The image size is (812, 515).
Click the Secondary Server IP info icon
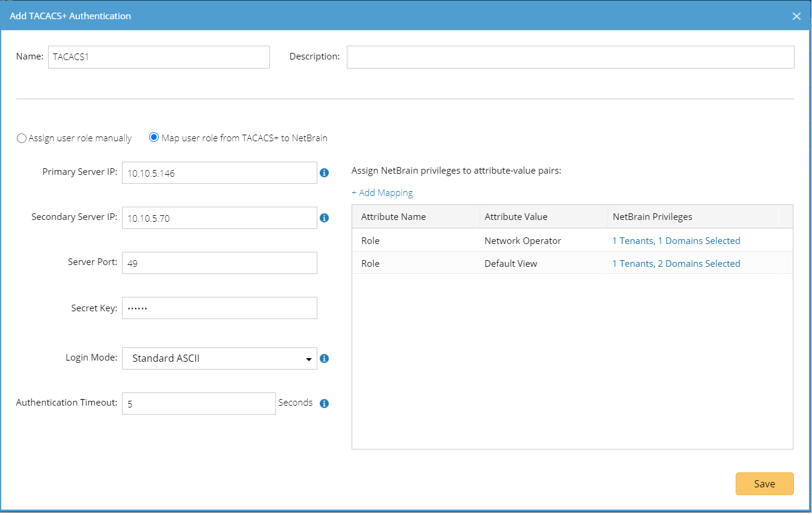[x=324, y=218]
